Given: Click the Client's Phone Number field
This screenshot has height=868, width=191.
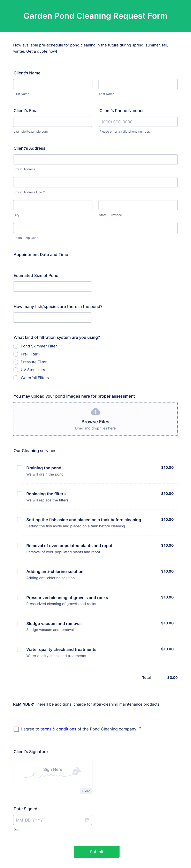Looking at the screenshot, I should click(138, 122).
